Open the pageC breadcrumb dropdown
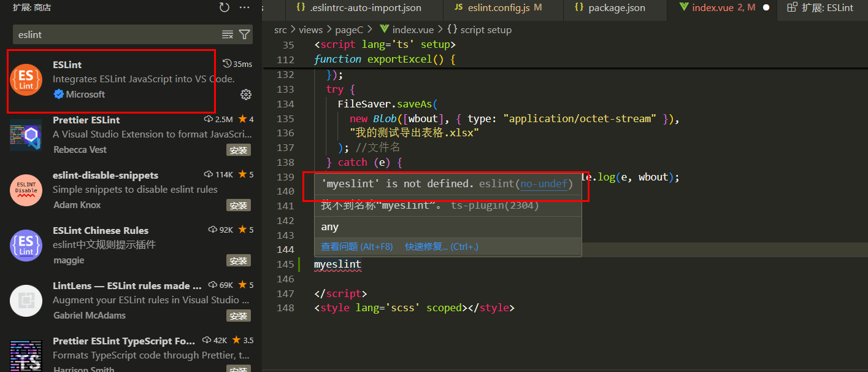Viewport: 868px width, 372px height. coord(349,29)
